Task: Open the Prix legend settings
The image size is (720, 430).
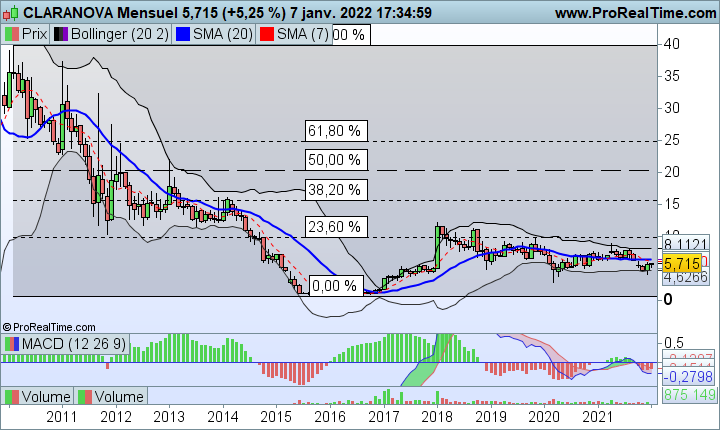Action: point(26,34)
